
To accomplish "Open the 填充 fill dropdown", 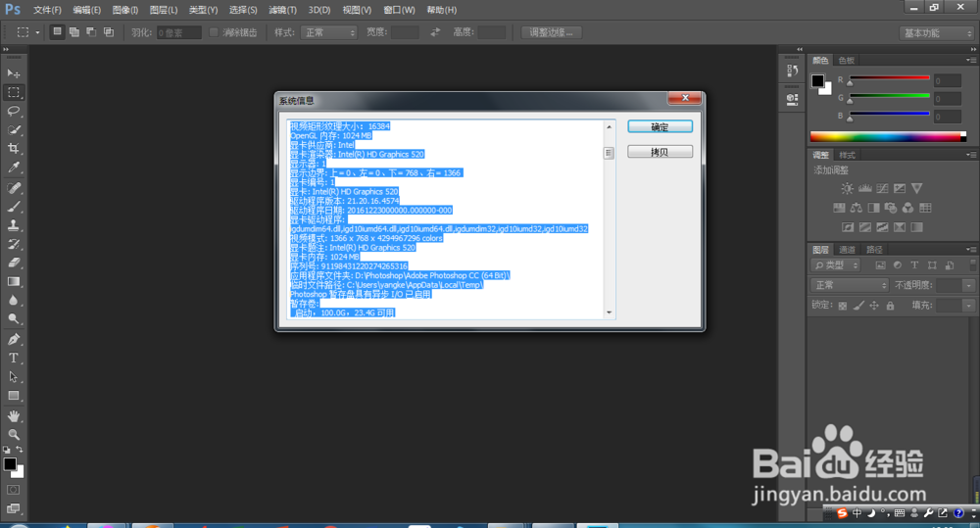I will click(x=969, y=306).
